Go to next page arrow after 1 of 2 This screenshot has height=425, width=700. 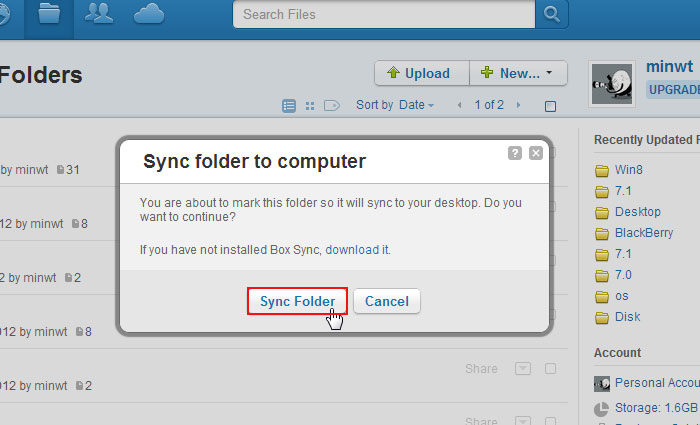518,105
